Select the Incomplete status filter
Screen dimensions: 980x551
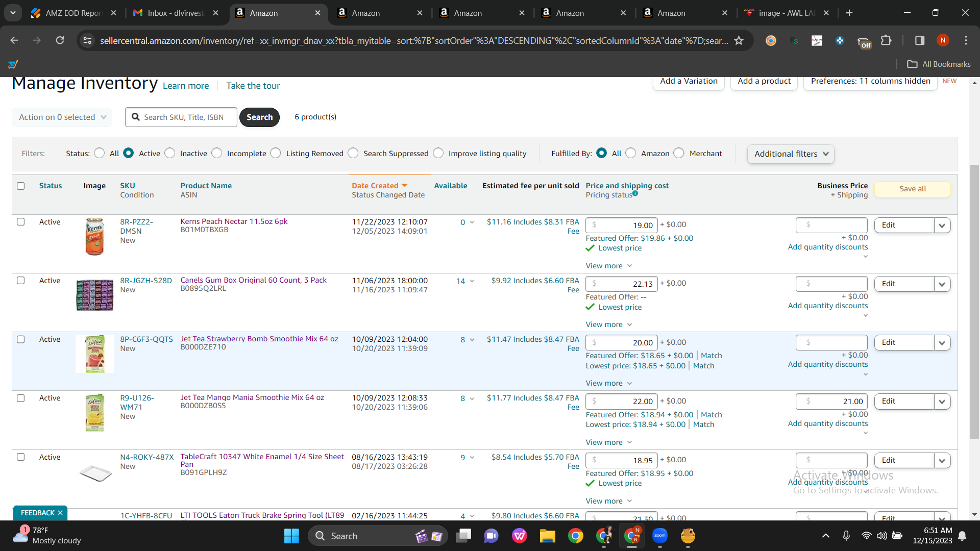coord(217,153)
